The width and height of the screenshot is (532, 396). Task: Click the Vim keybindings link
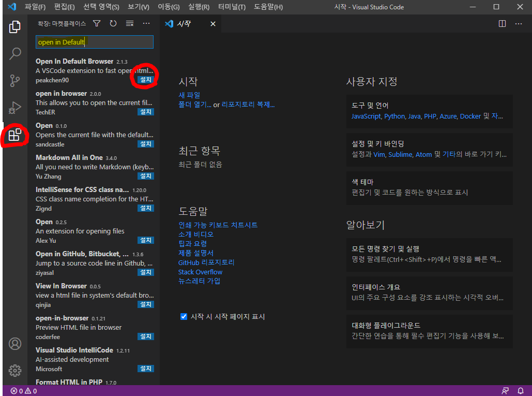point(379,155)
